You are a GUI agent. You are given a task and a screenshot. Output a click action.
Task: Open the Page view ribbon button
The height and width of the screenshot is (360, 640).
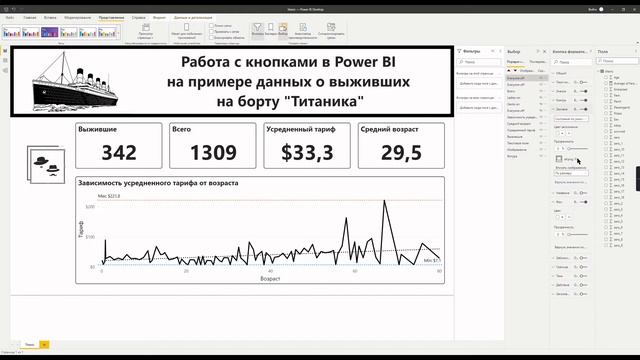(146, 31)
